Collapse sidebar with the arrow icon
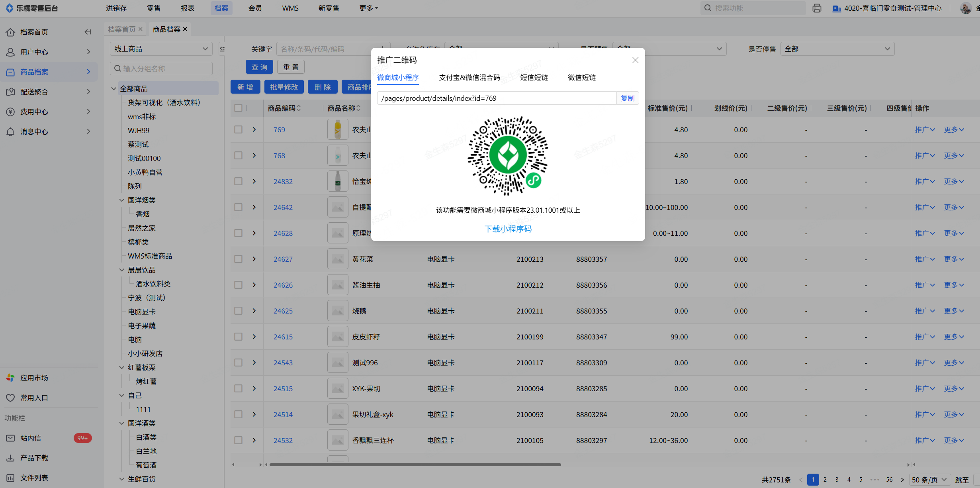Viewport: 980px width, 488px height. [88, 32]
